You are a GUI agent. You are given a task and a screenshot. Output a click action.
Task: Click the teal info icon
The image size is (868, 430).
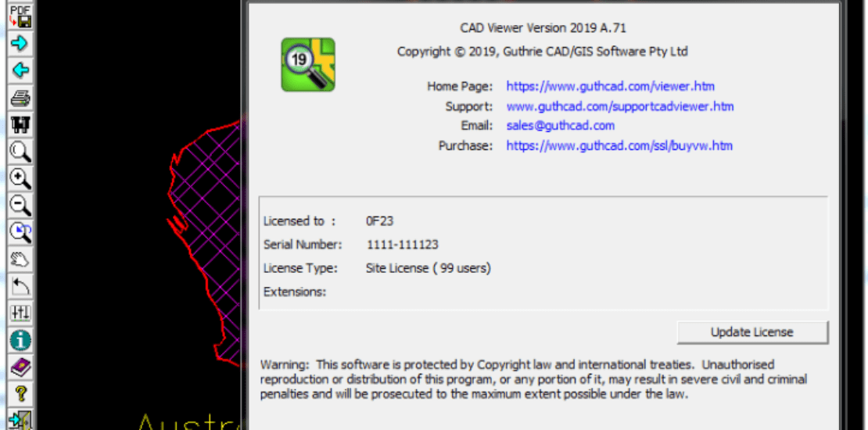[20, 340]
